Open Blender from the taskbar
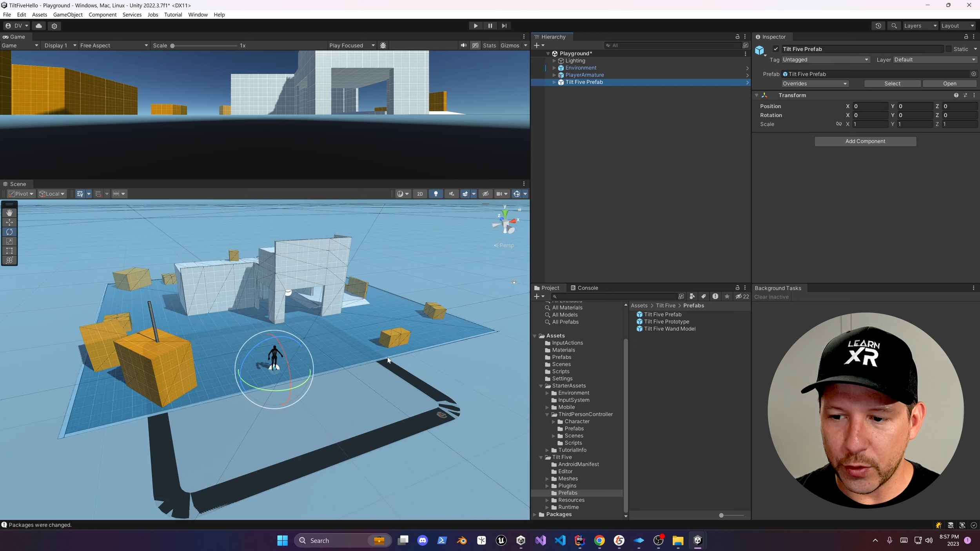This screenshot has height=551, width=980. 462,540
